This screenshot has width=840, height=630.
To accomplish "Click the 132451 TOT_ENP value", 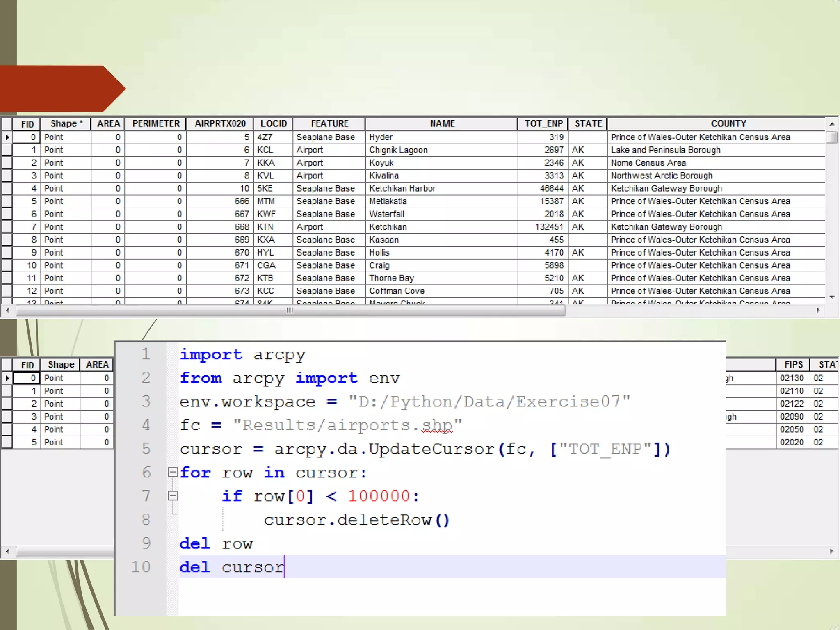I will pyautogui.click(x=549, y=227).
